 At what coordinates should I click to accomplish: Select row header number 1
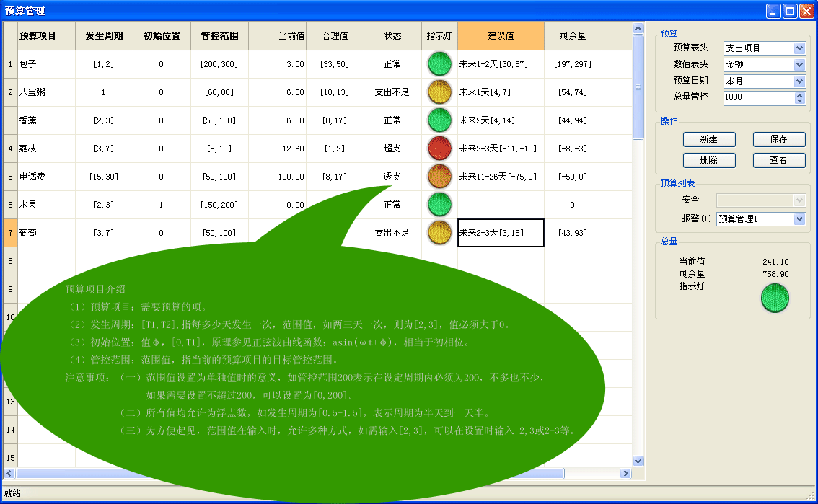pyautogui.click(x=10, y=64)
